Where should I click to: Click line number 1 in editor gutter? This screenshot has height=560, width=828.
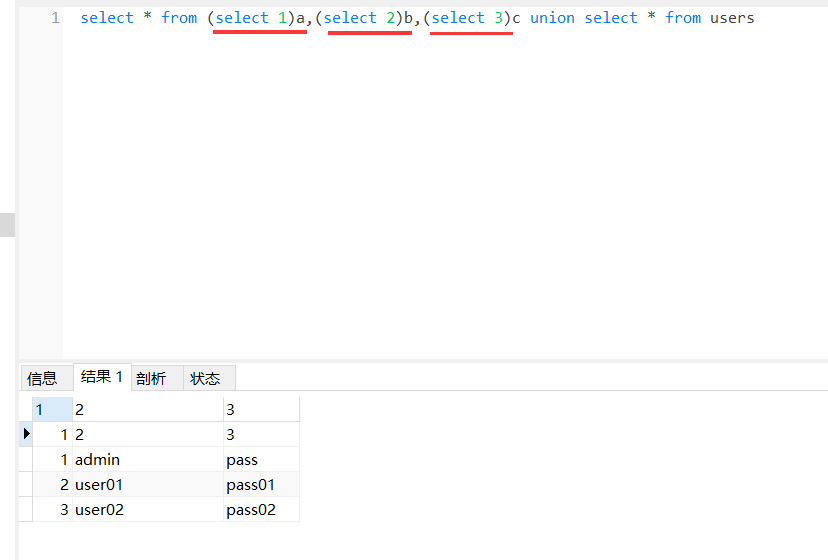click(x=54, y=18)
